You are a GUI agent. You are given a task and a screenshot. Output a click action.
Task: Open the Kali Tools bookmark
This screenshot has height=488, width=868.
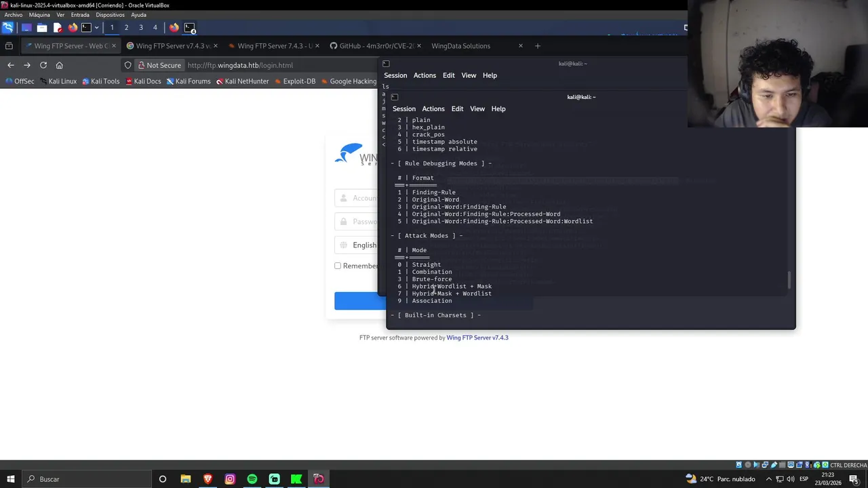(x=100, y=81)
